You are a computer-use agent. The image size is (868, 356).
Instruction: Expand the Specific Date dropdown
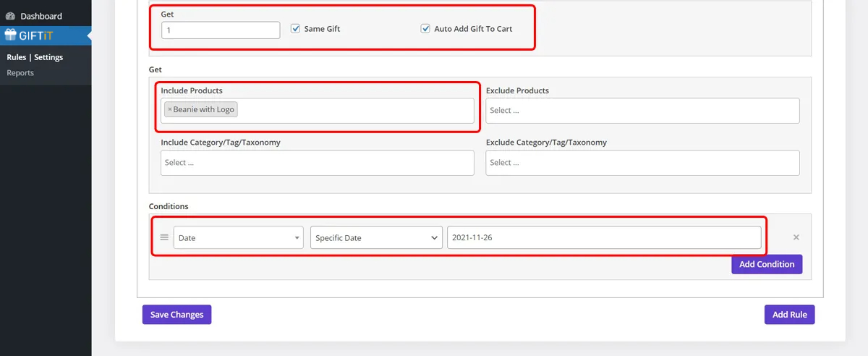click(x=376, y=238)
